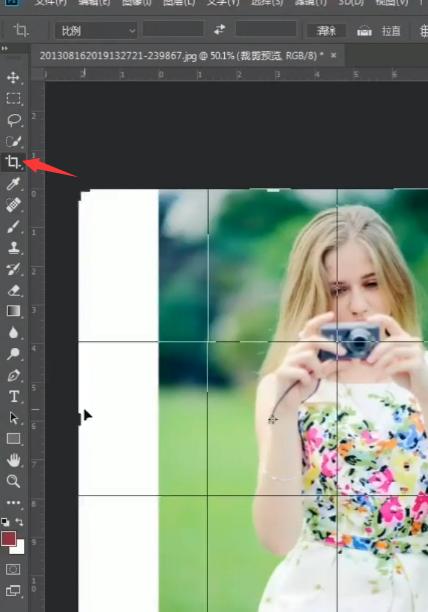Open the crop tool preset picker in options bar
This screenshot has width=428, height=612.
[x=21, y=30]
